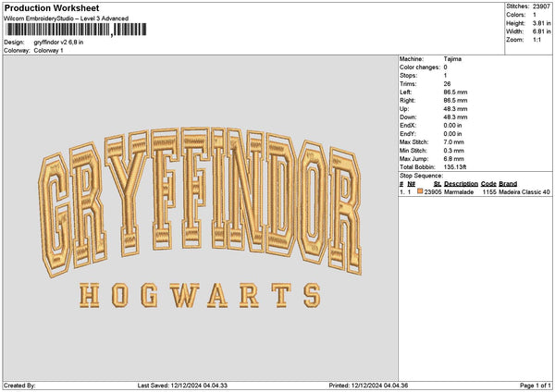Select the 'Page 1 of 1' footer text
555x392 pixels.
point(536,386)
